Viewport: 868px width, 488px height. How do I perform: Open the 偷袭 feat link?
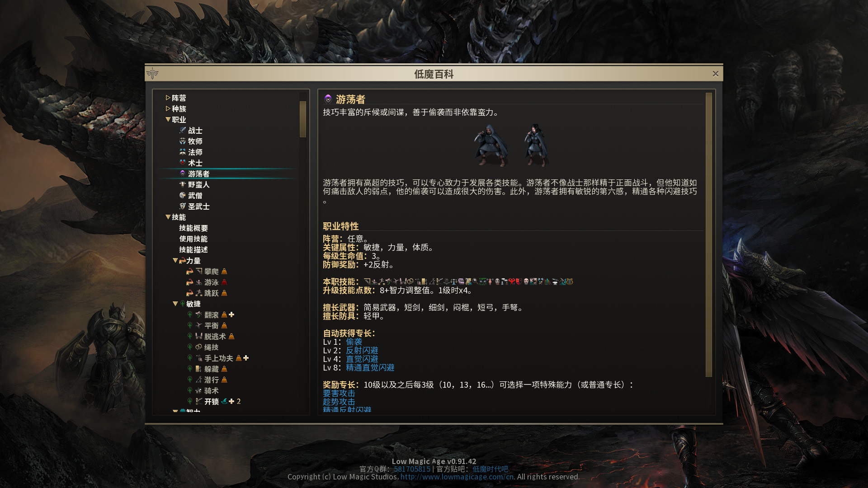tap(354, 342)
